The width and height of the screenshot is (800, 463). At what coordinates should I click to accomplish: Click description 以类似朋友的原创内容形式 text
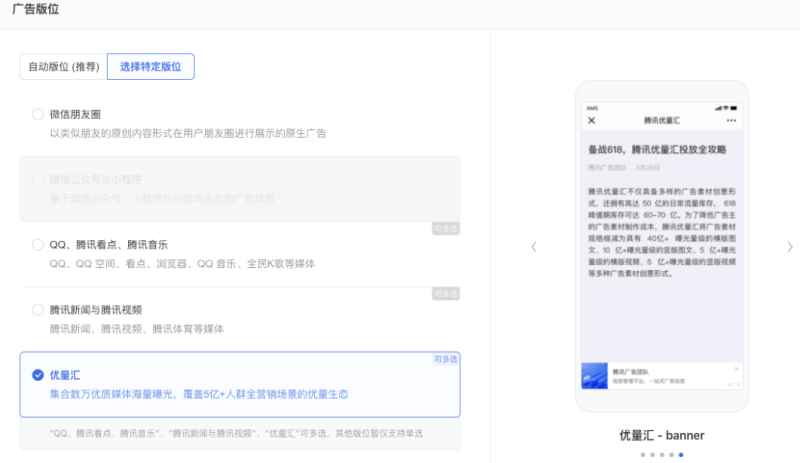click(188, 134)
